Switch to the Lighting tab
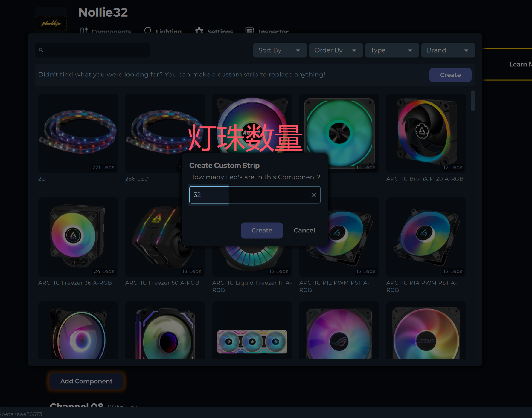This screenshot has width=532, height=418. 163,31
